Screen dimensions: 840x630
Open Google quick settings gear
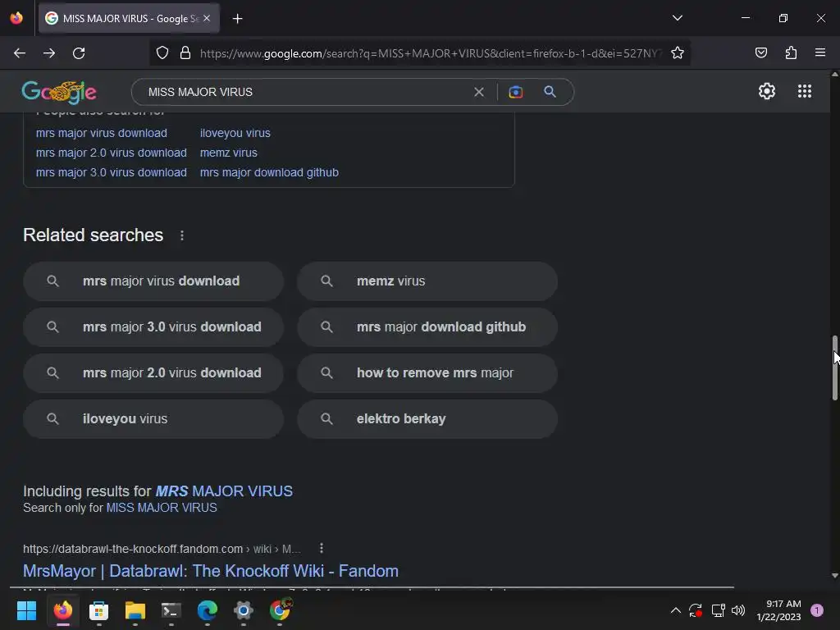tap(767, 91)
